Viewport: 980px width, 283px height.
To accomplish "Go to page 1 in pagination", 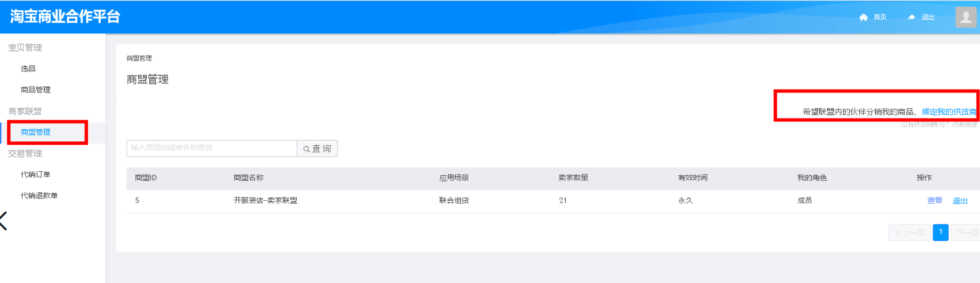I will point(940,233).
